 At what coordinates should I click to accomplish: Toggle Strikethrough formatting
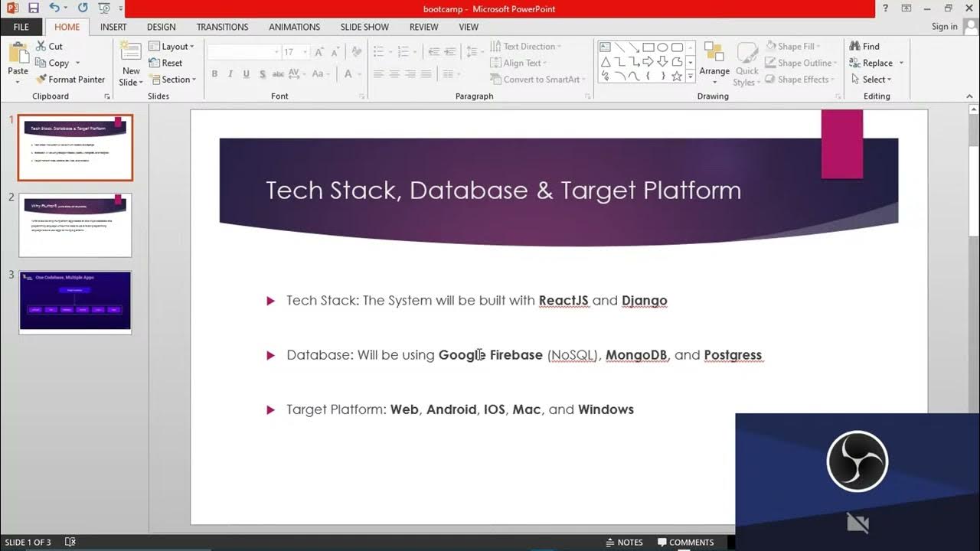point(279,74)
